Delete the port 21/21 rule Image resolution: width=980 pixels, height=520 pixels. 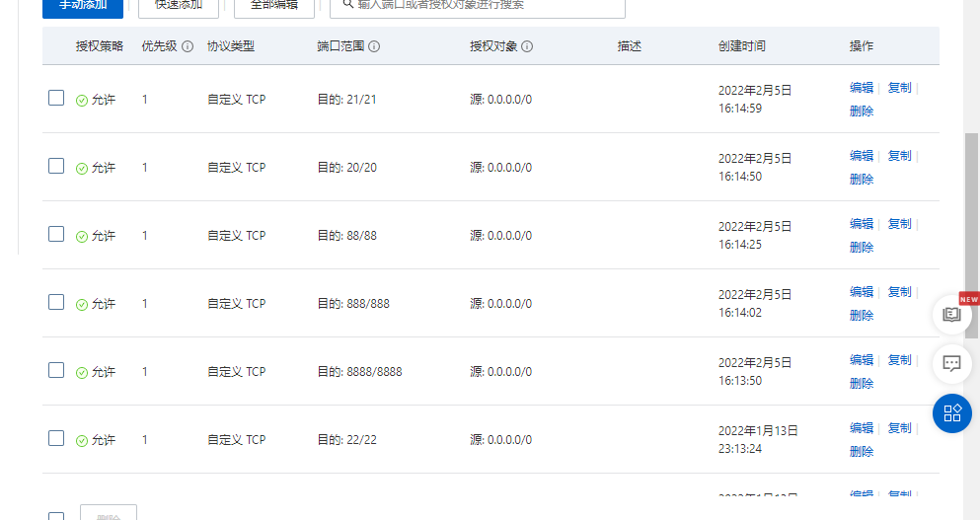click(x=862, y=111)
